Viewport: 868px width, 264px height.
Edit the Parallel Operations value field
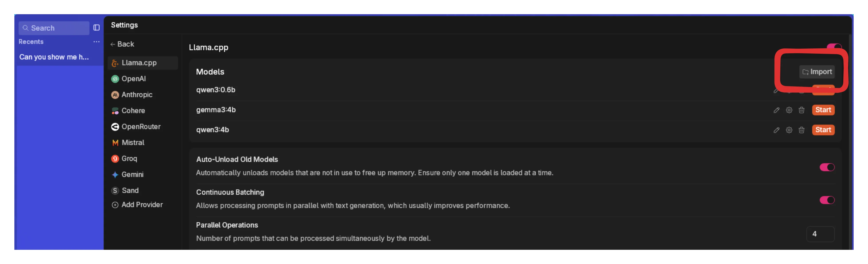[x=820, y=234]
